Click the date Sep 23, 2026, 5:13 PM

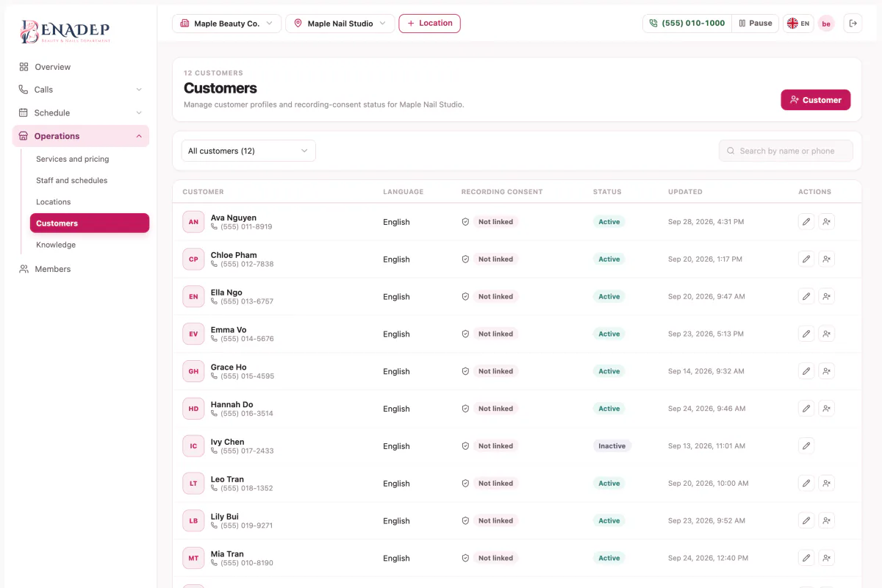coord(705,334)
